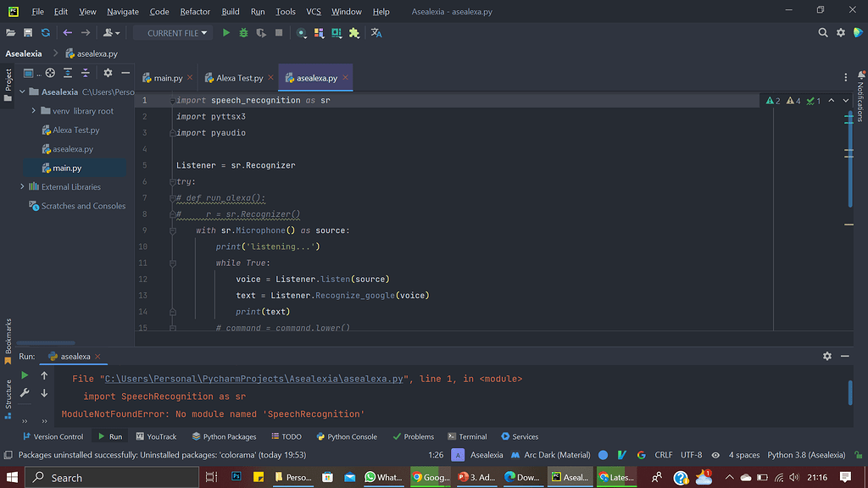The image size is (868, 488).
Task: Open Search Everywhere magnifier icon
Action: (x=823, y=33)
